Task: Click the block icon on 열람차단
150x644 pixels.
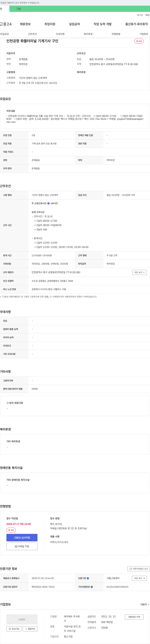Action: [26, 629]
